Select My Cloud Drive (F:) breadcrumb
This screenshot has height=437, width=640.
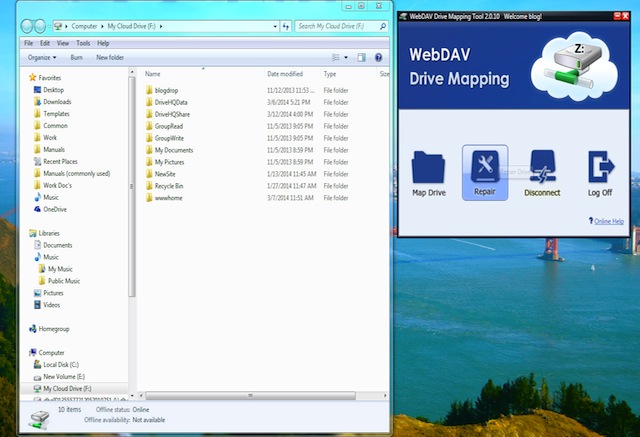(x=131, y=26)
